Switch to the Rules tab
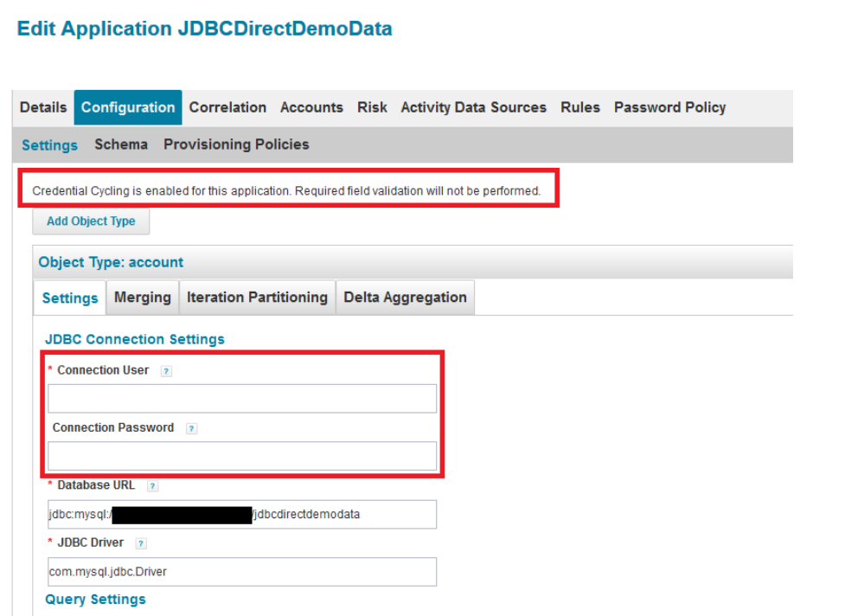Image resolution: width=858 pixels, height=616 pixels. pyautogui.click(x=579, y=107)
